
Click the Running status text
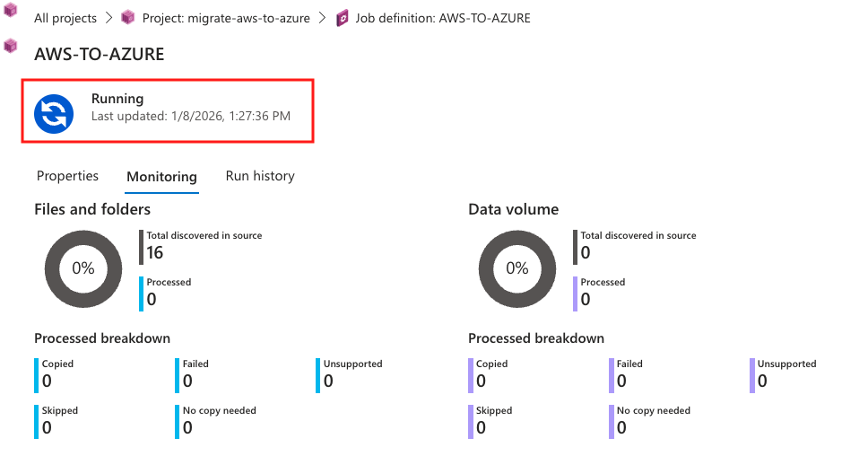click(x=117, y=99)
